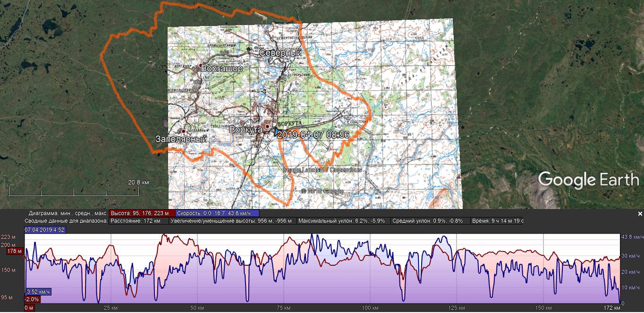Close the elevation profile panel

(640, 214)
